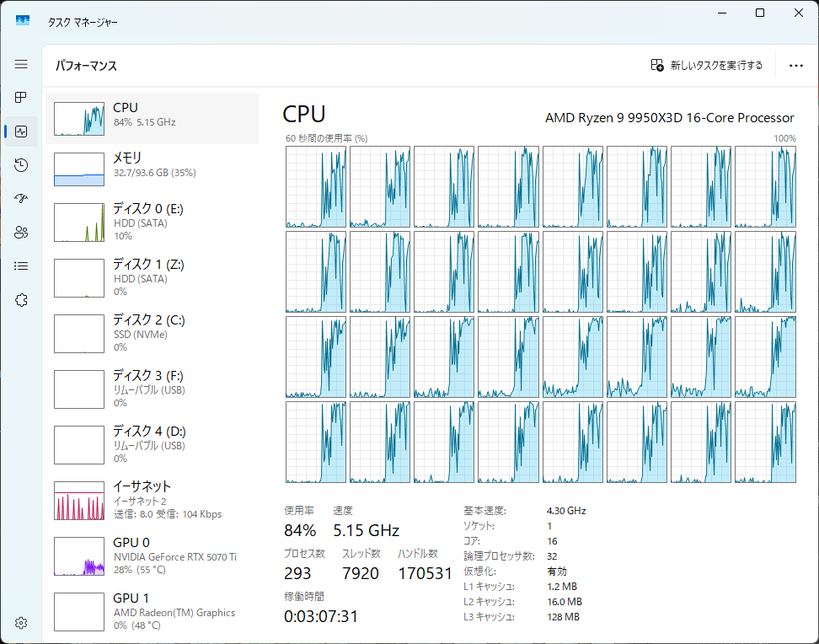Click the 仮想化 value 有効
The width and height of the screenshot is (819, 644).
(557, 572)
